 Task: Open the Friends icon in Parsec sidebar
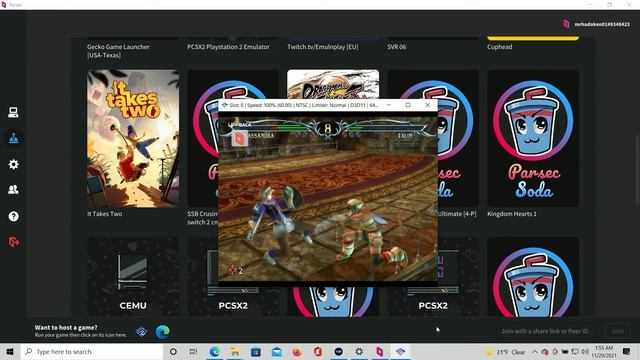[x=13, y=190]
